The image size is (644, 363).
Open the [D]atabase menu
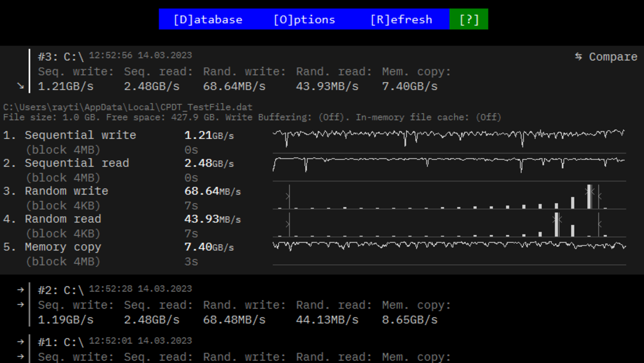(x=208, y=19)
